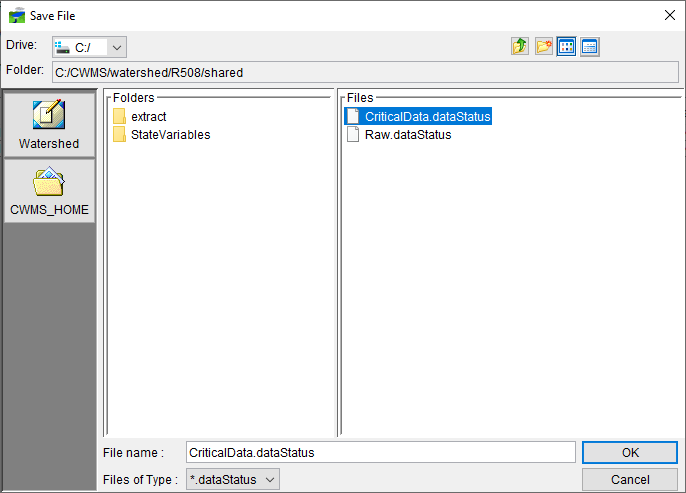Create a new folder icon
This screenshot has width=686, height=493.
(543, 46)
